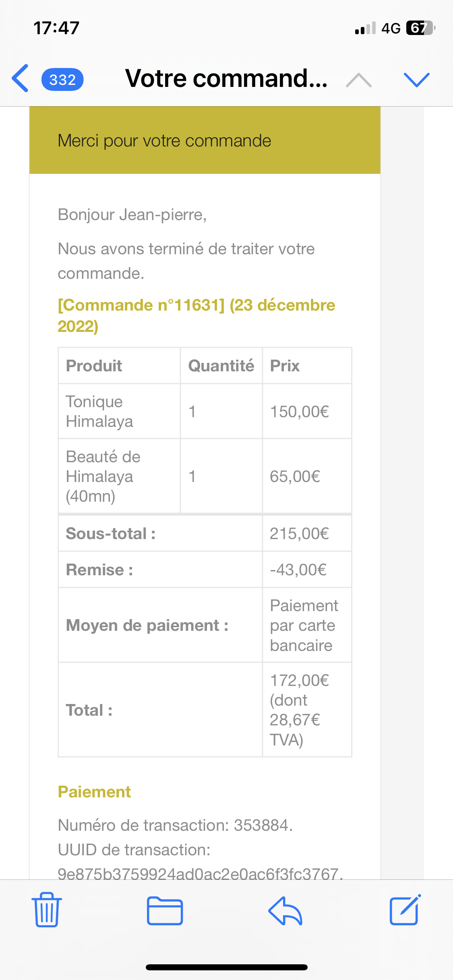
Task: Tap the 17:47 clock in status bar
Action: [x=56, y=28]
